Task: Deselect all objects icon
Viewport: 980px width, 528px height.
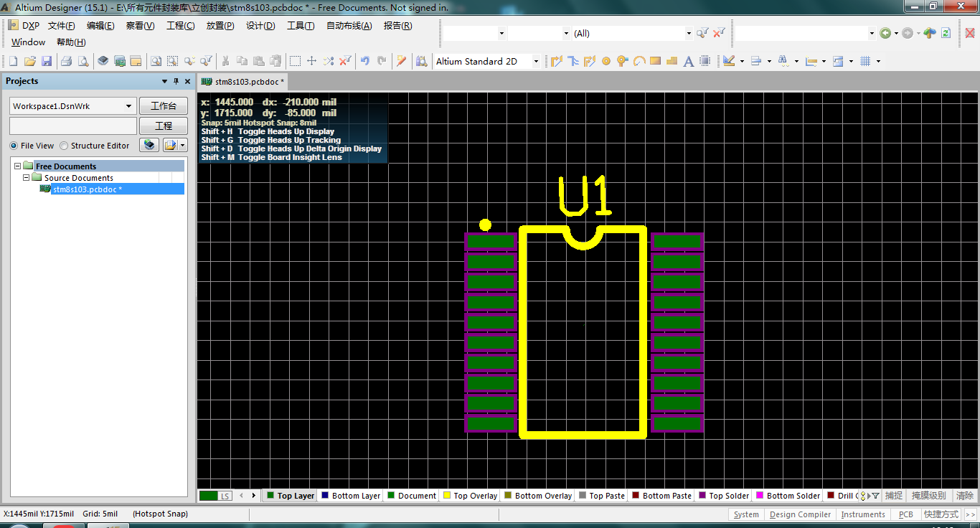Action: point(328,61)
